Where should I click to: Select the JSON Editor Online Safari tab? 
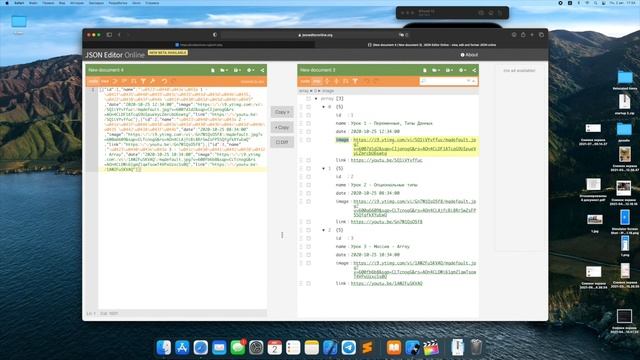point(432,44)
